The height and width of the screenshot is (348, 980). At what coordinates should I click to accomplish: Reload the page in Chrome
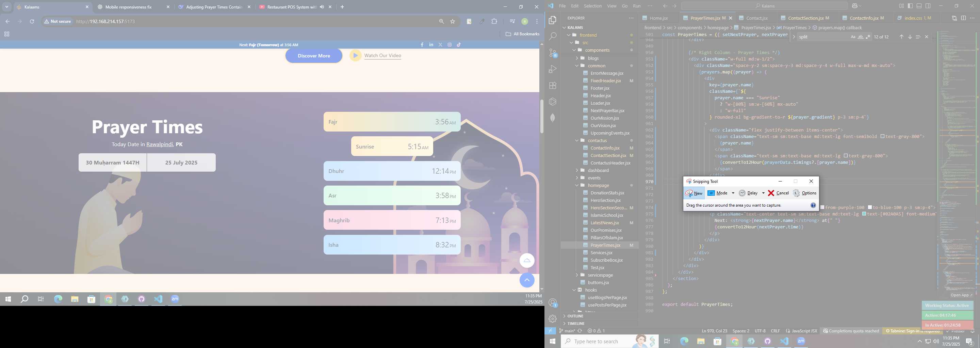(x=32, y=22)
